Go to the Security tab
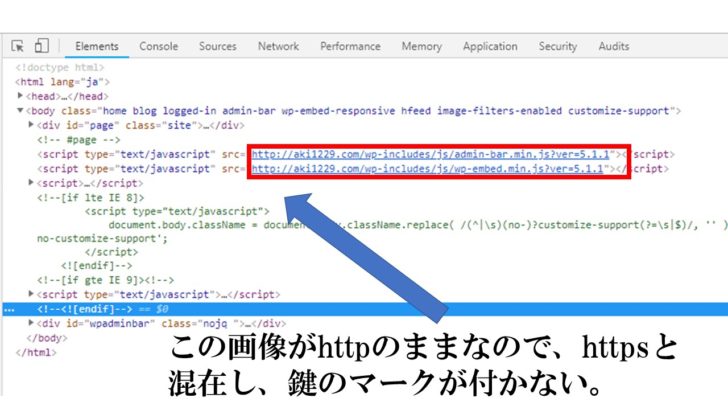The width and height of the screenshot is (728, 410). pos(558,46)
